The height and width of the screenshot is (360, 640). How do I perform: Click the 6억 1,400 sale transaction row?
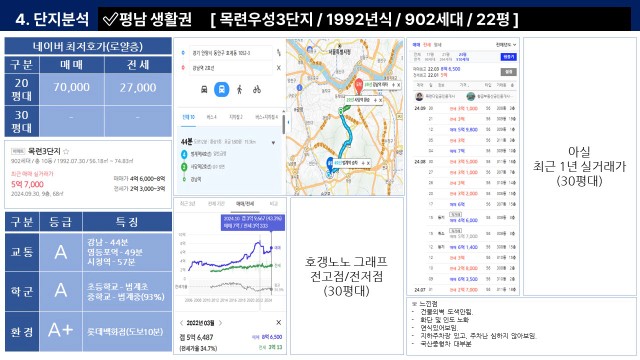click(x=464, y=247)
